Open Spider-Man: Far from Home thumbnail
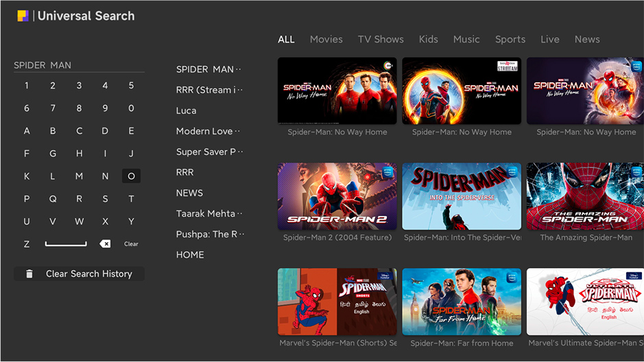This screenshot has width=644, height=362. pos(462,302)
